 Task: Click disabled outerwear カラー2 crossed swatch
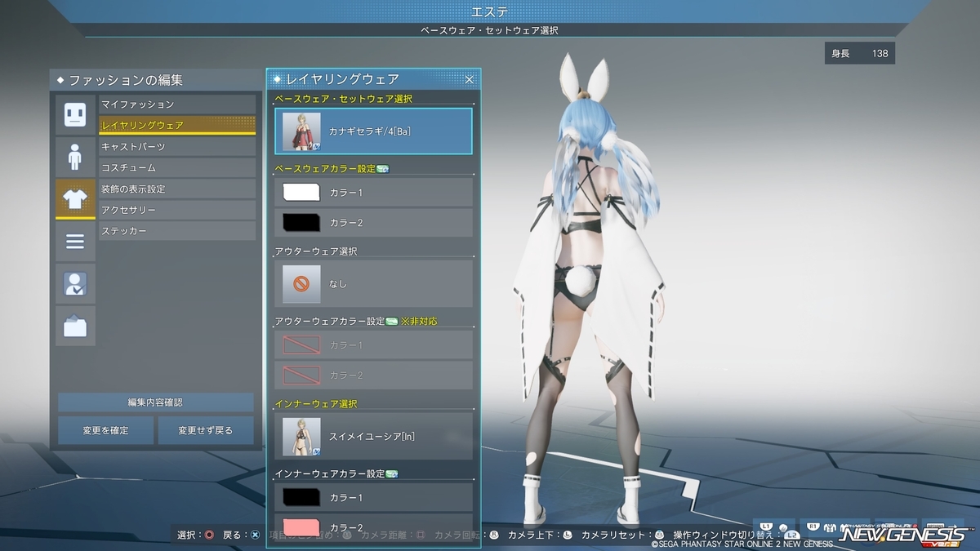click(x=301, y=375)
